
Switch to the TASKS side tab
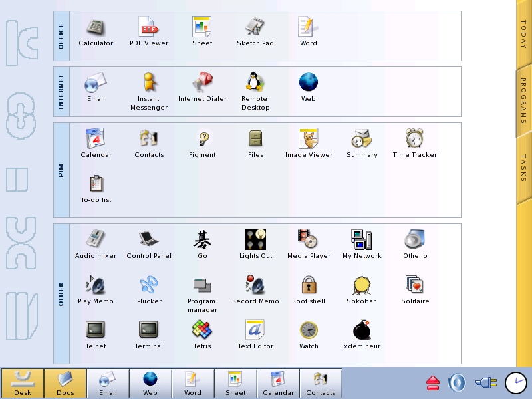tap(523, 168)
